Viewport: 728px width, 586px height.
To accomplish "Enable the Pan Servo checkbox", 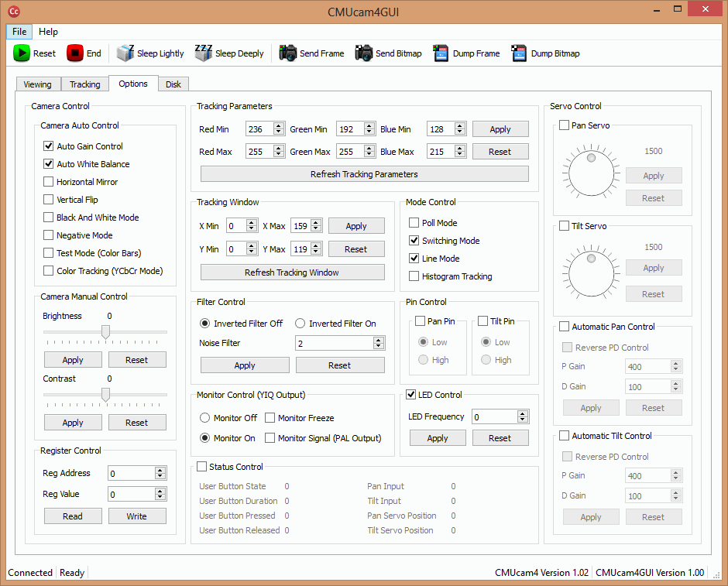I will point(564,125).
